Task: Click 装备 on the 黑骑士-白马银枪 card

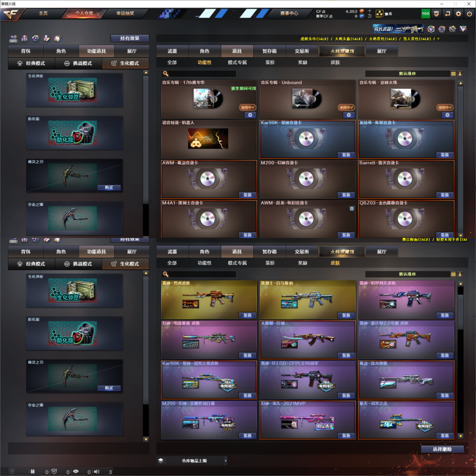Action: tap(346, 315)
